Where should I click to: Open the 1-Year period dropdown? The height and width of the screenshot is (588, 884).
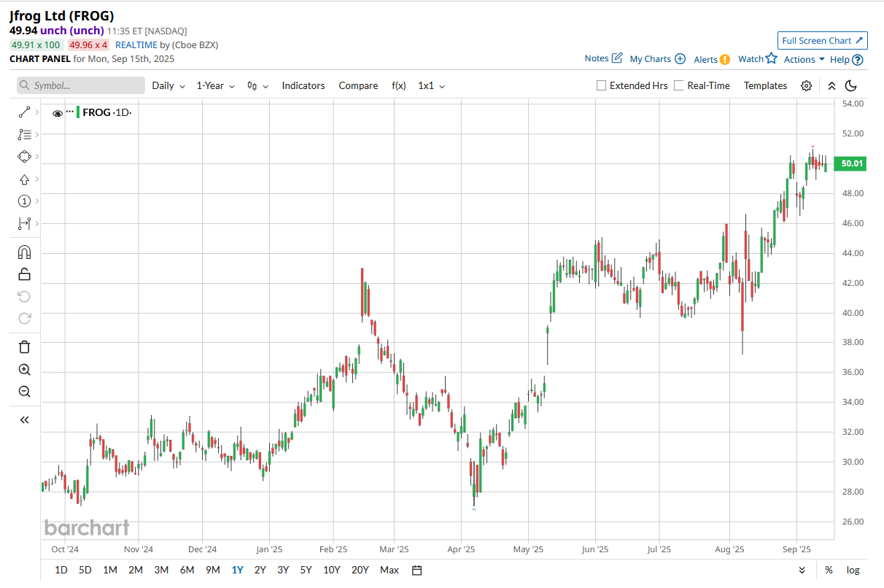click(216, 85)
